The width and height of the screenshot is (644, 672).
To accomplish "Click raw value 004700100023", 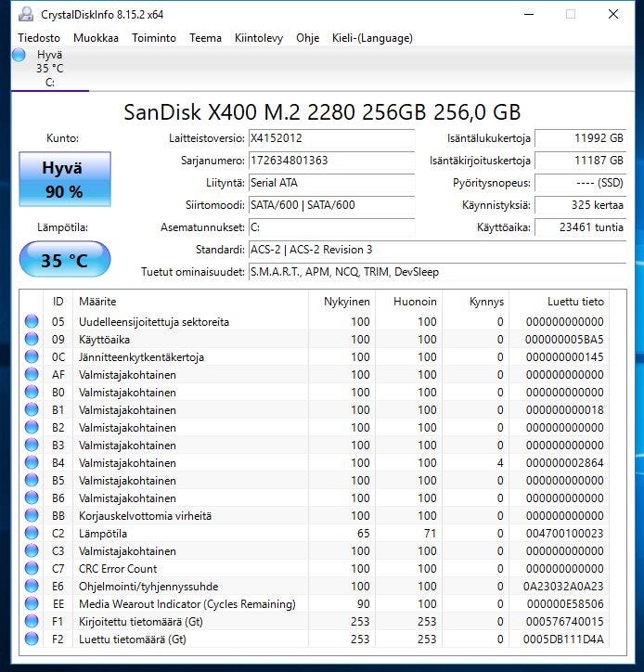I will pos(564,533).
